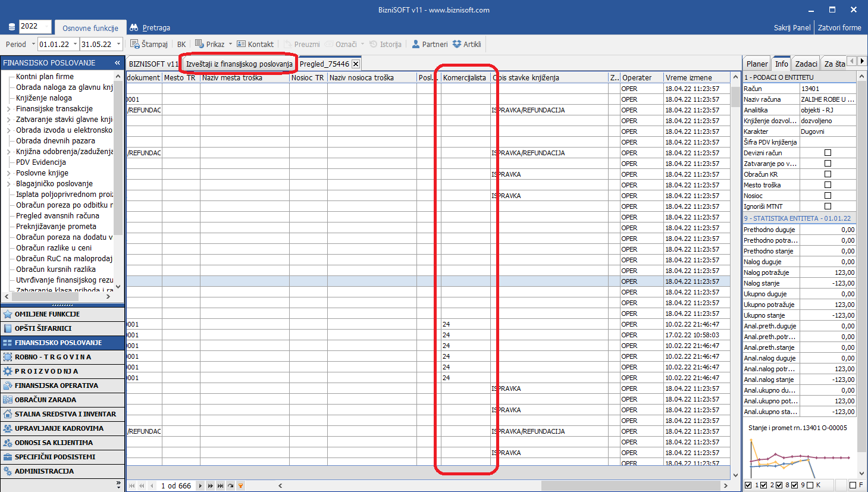Viewport: 868px width, 492px height.
Task: Enable the Devizni račun checkbox
Action: (x=828, y=153)
